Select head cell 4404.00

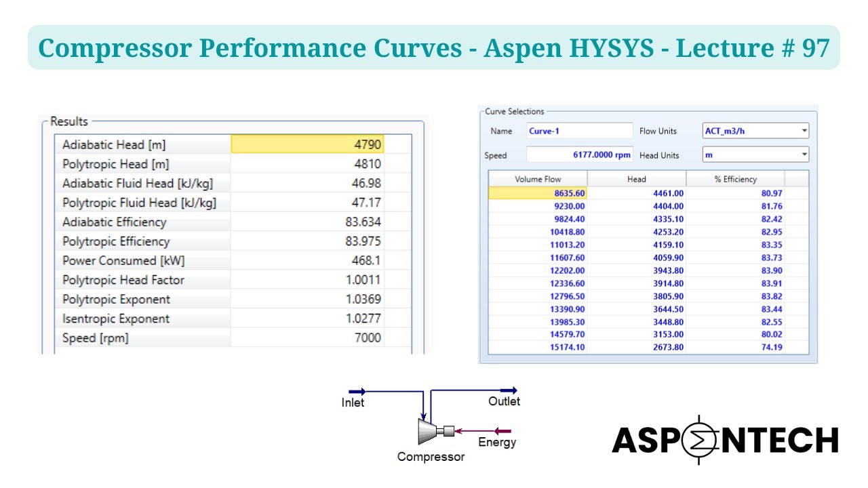pos(637,206)
